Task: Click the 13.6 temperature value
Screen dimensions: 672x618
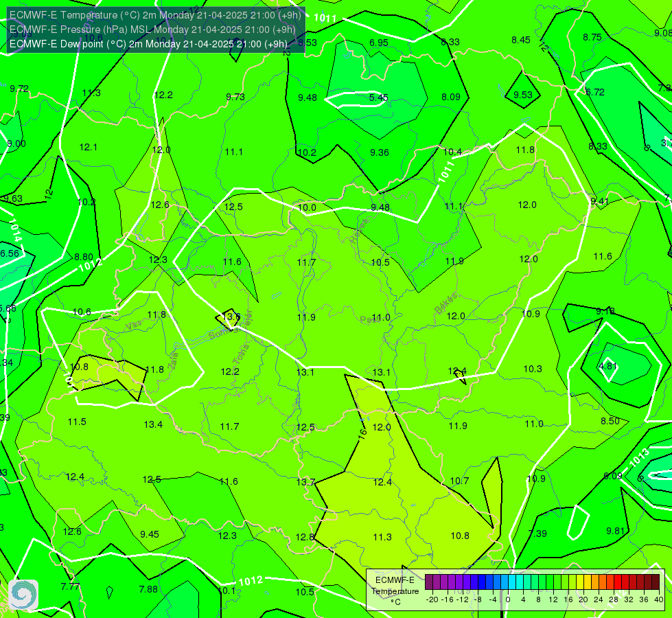Action: [232, 317]
